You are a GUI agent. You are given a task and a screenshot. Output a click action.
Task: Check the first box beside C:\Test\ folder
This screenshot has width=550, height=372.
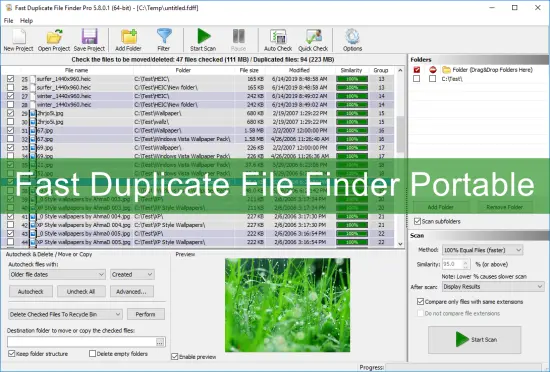click(416, 79)
